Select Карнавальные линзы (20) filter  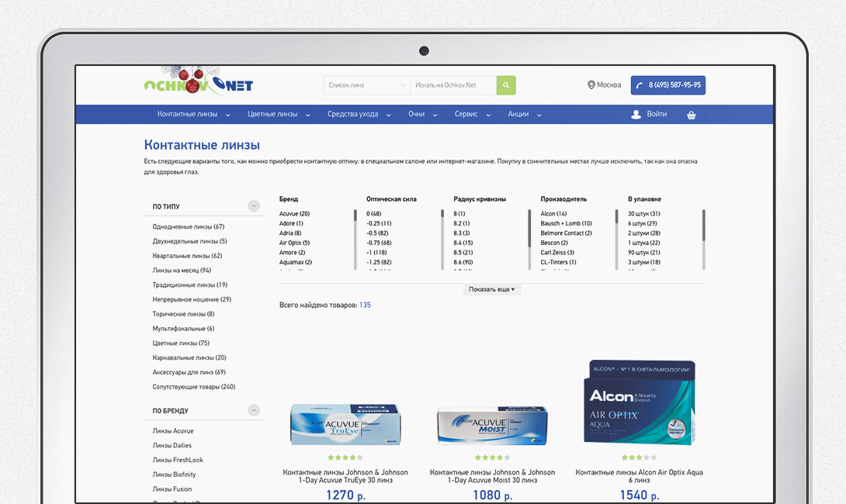click(189, 358)
